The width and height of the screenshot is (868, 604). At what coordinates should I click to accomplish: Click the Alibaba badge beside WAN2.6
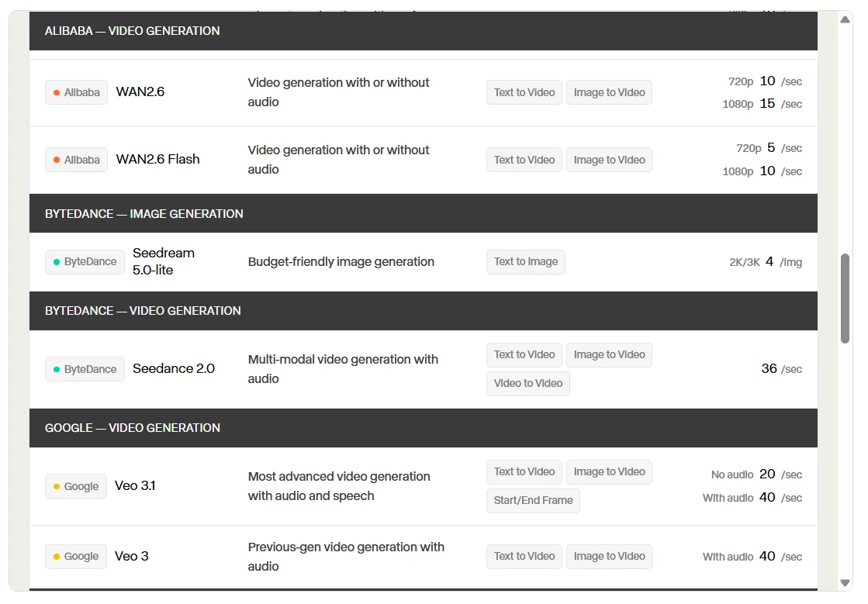(76, 92)
